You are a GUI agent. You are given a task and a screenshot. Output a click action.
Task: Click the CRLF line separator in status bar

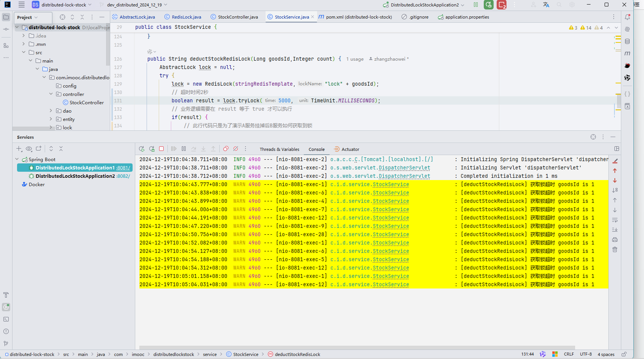coord(569,354)
